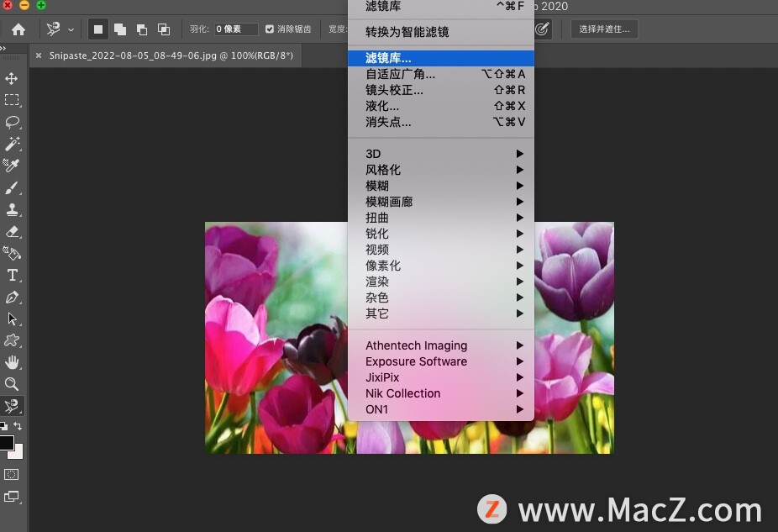Toggle the 消除锯齿 anti-alias checkbox
The width and height of the screenshot is (778, 532).
click(x=270, y=29)
